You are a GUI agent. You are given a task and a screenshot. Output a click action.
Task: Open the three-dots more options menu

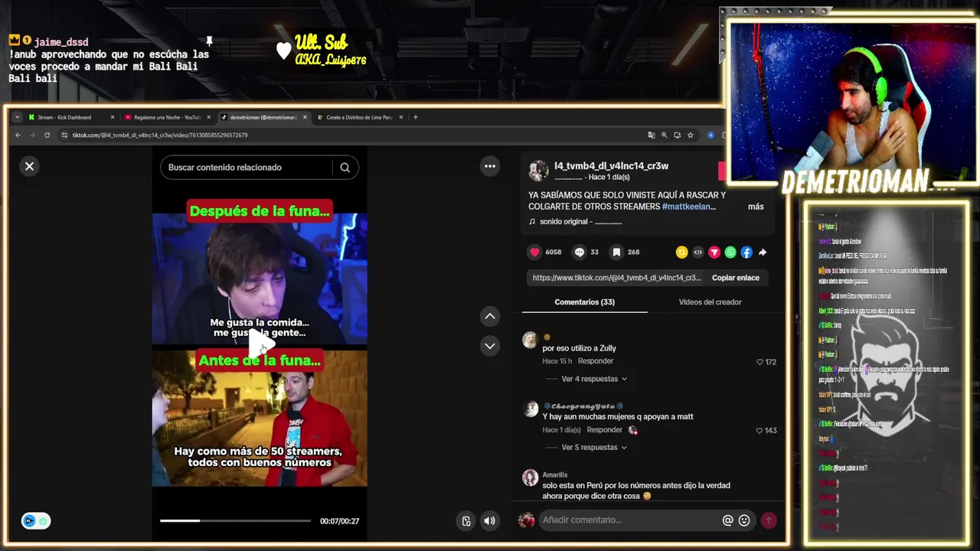(x=490, y=166)
